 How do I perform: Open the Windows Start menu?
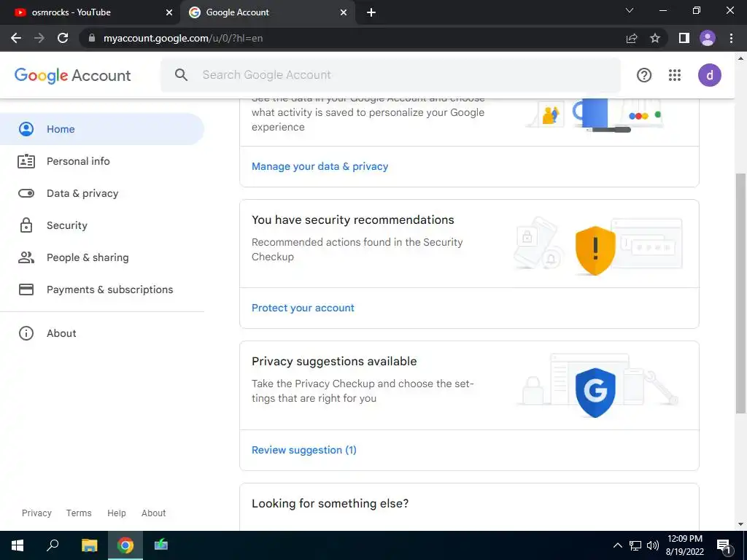tap(18, 545)
